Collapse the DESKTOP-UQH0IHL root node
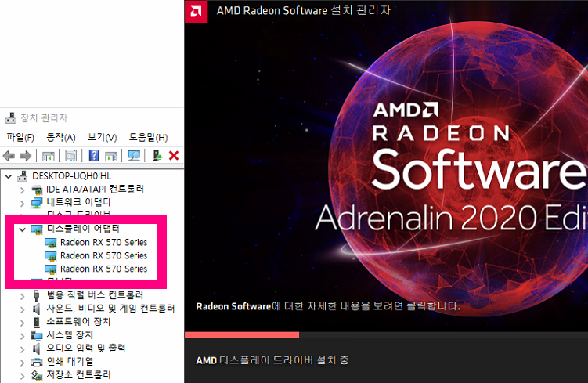The width and height of the screenshot is (588, 383). (9, 176)
